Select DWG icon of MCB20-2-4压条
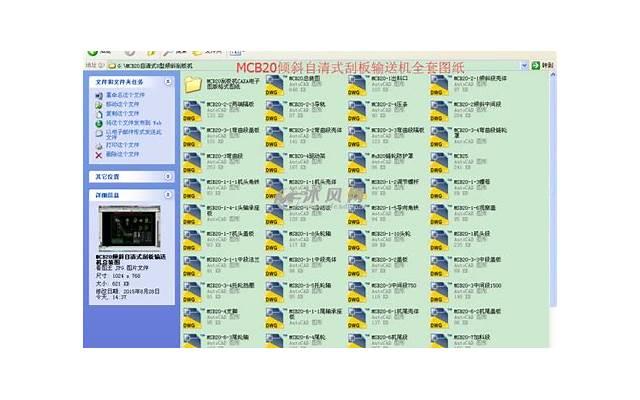The image size is (640, 400). [x=357, y=111]
